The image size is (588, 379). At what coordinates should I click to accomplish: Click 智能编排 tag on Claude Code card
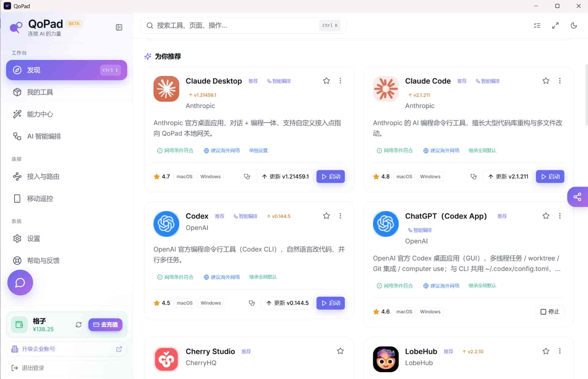pos(488,81)
